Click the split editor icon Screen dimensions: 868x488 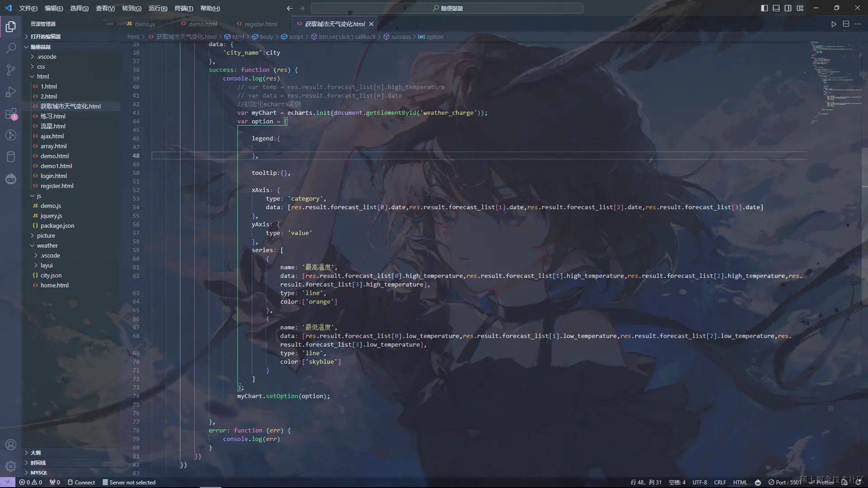(x=846, y=24)
